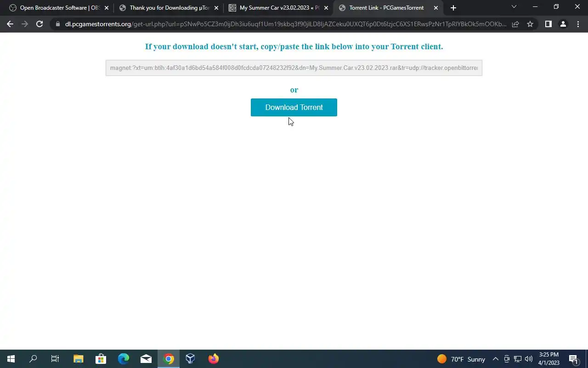Viewport: 588px width, 368px height.
Task: Open the notifications action center
Action: tap(573, 359)
